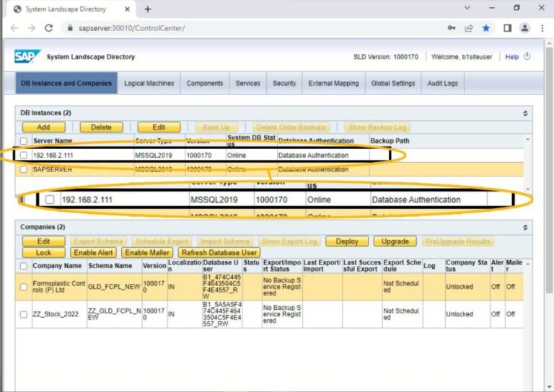The width and height of the screenshot is (554, 392).
Task: Collapse the DB Instances panel
Action: [x=525, y=113]
